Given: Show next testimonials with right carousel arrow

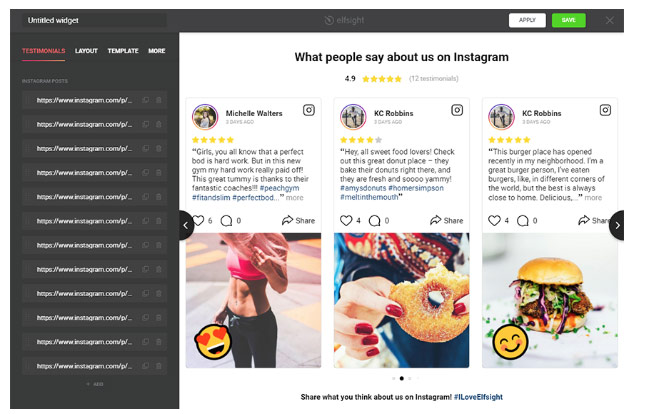Looking at the screenshot, I should tap(616, 225).
